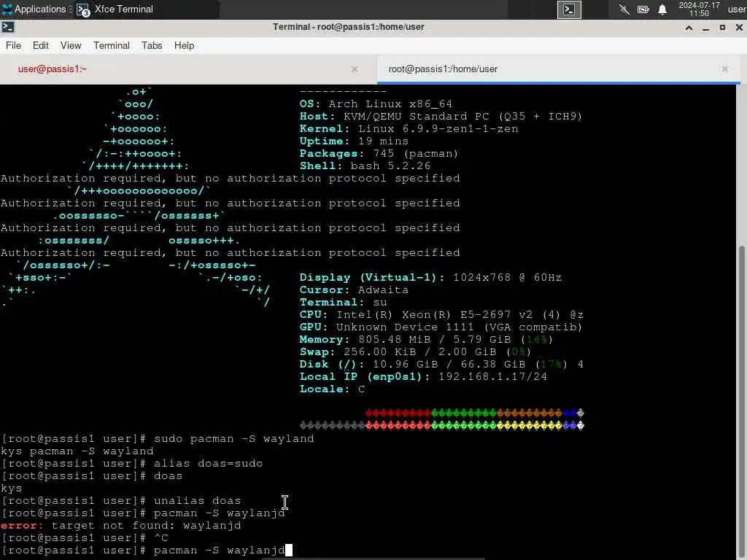The image size is (747, 560).
Task: Click the 'Shell: bash 5.2.26' line
Action: click(365, 166)
